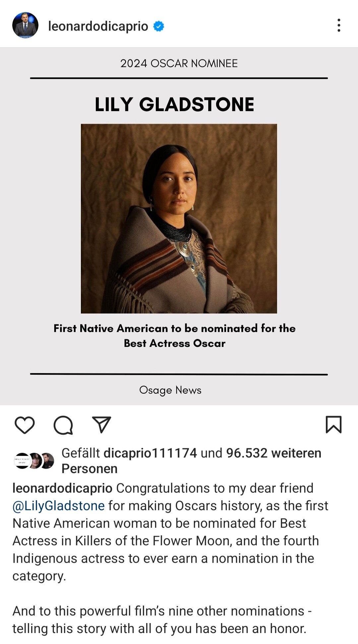
Task: Tap the Lily Gladstone portrait photo
Action: (x=179, y=219)
